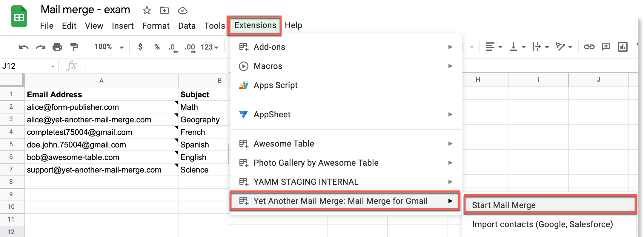Click the Geography cell
644x237 pixels.
click(x=204, y=120)
